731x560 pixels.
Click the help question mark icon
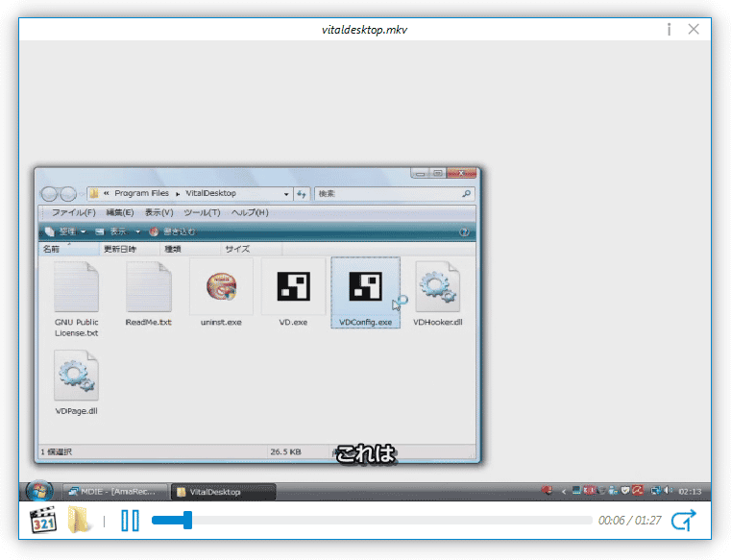point(464,232)
